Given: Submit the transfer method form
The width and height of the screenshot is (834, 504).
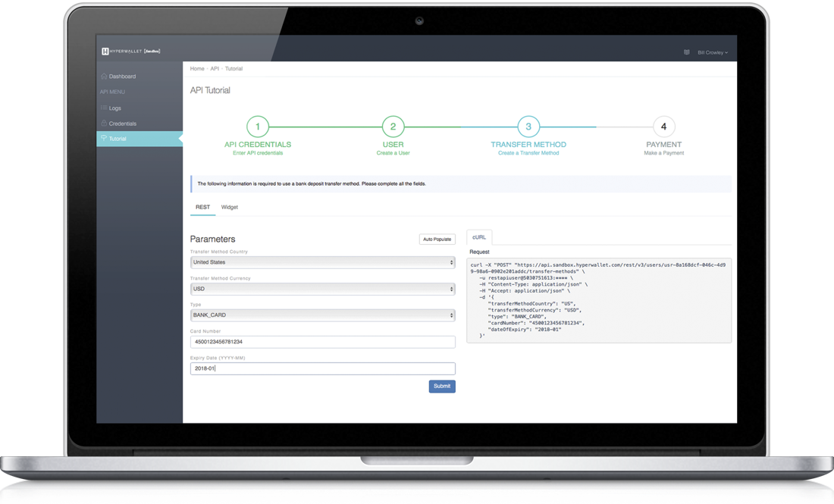Looking at the screenshot, I should click(442, 387).
